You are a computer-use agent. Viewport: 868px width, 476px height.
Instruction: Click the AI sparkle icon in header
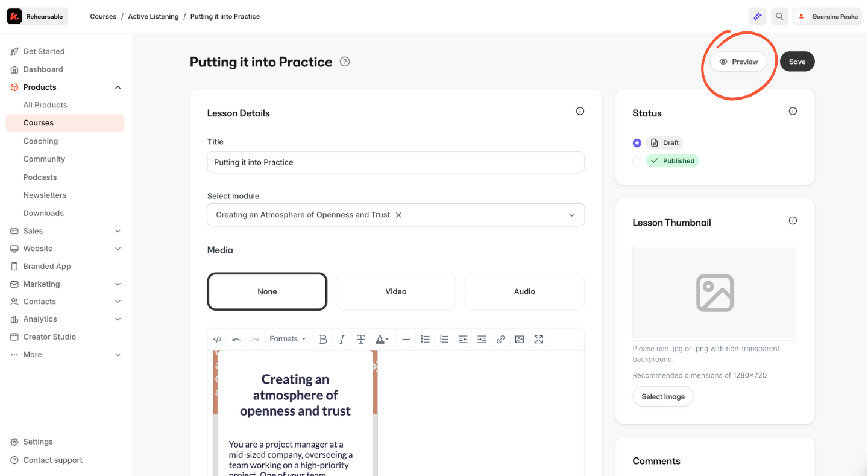pyautogui.click(x=758, y=16)
